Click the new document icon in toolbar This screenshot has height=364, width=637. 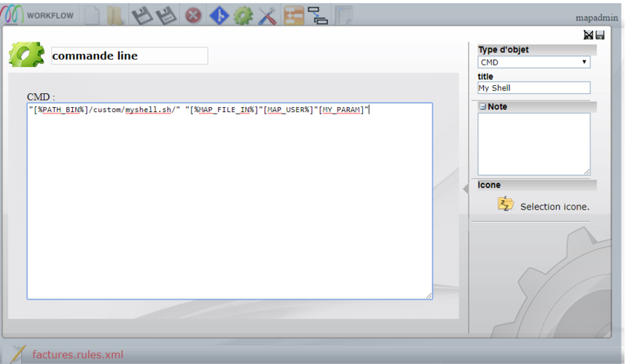pos(91,15)
